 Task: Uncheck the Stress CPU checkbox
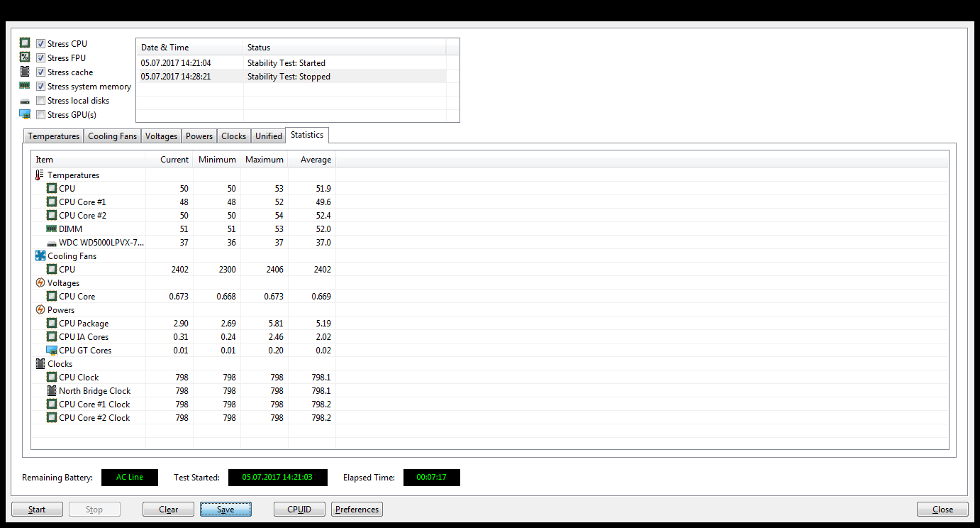[x=41, y=44]
